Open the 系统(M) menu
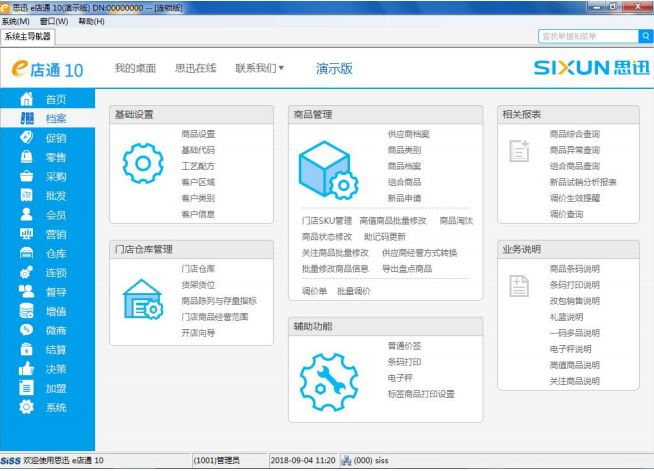Screen dimensions: 654x471 16,21
